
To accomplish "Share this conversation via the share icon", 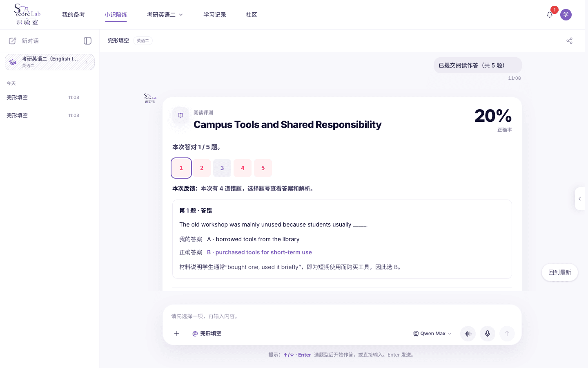I will click(569, 40).
